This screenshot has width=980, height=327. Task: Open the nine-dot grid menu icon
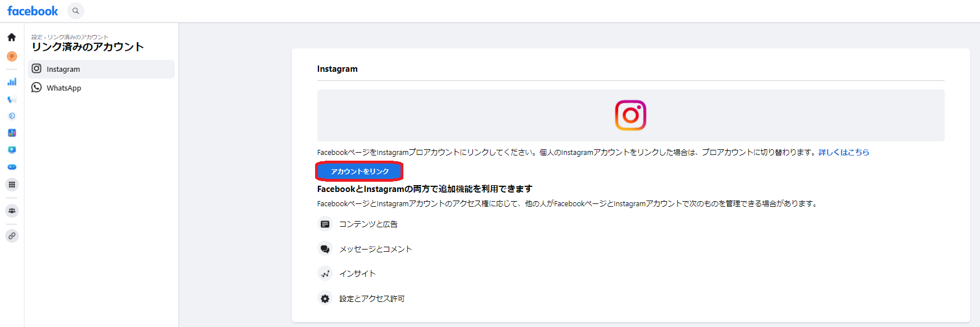tap(11, 185)
